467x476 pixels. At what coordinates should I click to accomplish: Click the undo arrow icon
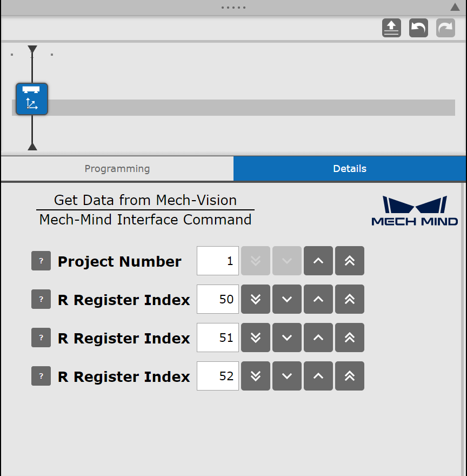click(418, 28)
